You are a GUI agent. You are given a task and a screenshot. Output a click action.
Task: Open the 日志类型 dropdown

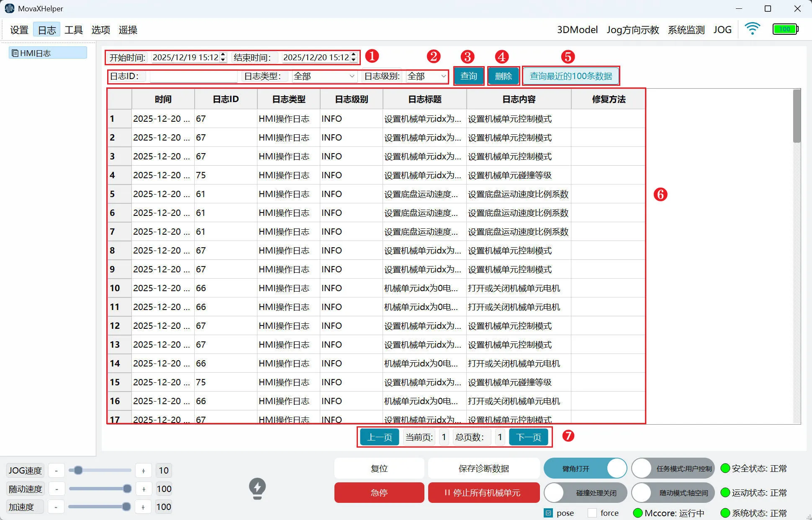[324, 76]
